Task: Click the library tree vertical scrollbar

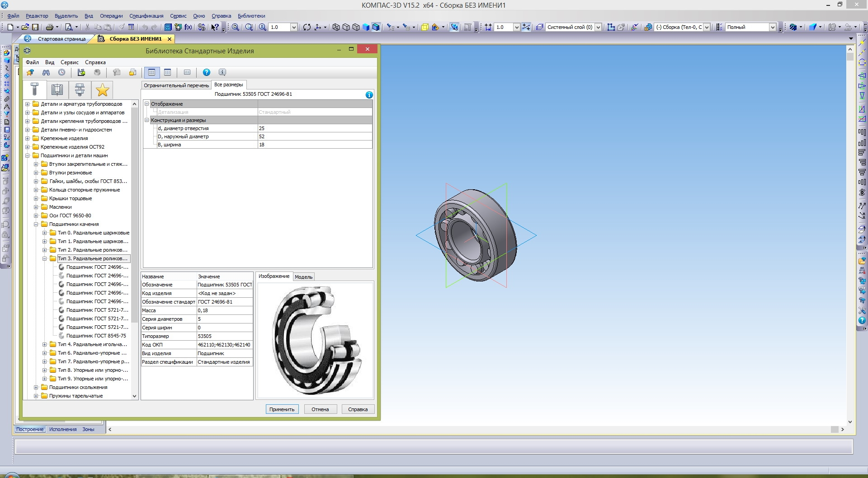Action: point(134,250)
